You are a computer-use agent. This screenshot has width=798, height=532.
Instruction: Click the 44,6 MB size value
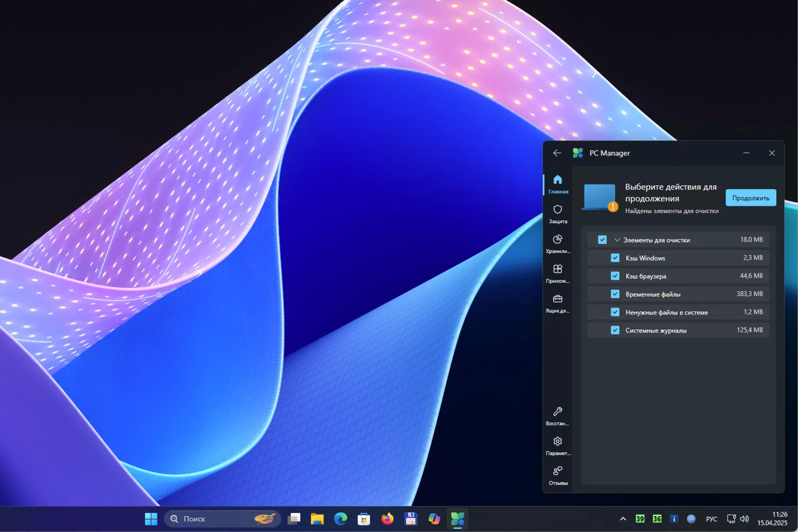(x=751, y=276)
